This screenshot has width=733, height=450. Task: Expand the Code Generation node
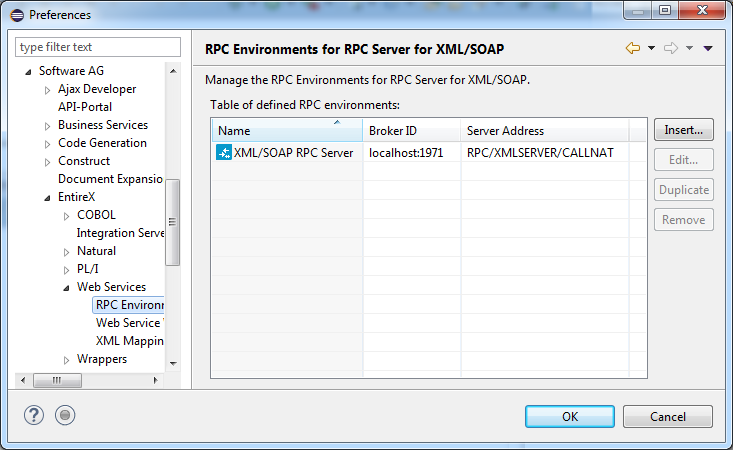click(x=47, y=144)
